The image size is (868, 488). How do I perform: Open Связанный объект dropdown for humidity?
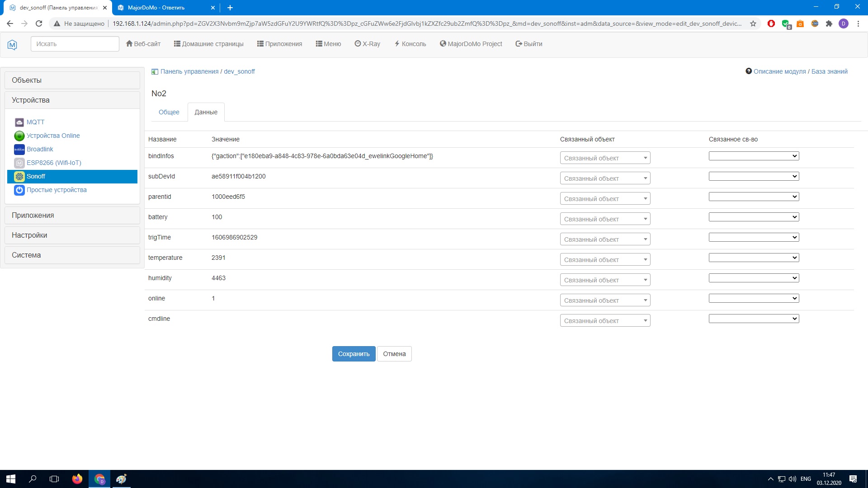coord(605,280)
